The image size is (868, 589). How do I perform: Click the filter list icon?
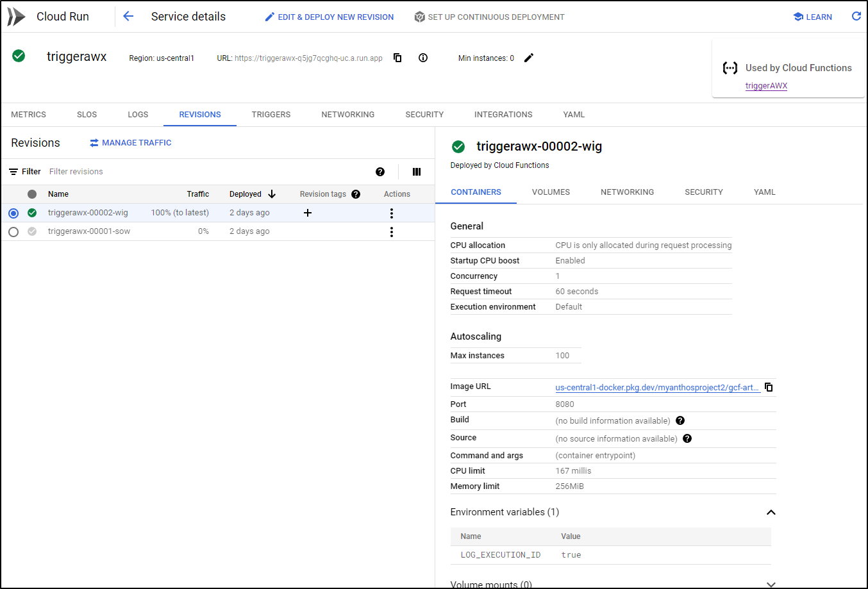click(13, 172)
